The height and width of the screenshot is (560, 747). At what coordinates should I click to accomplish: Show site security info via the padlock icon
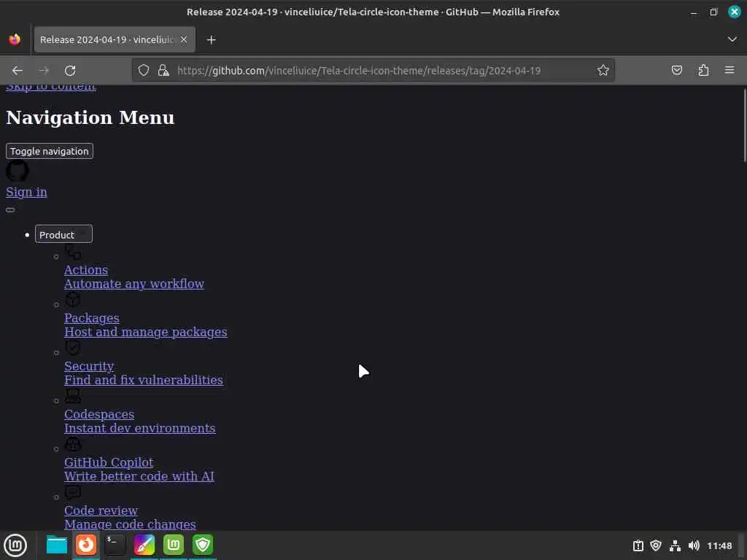tap(163, 71)
